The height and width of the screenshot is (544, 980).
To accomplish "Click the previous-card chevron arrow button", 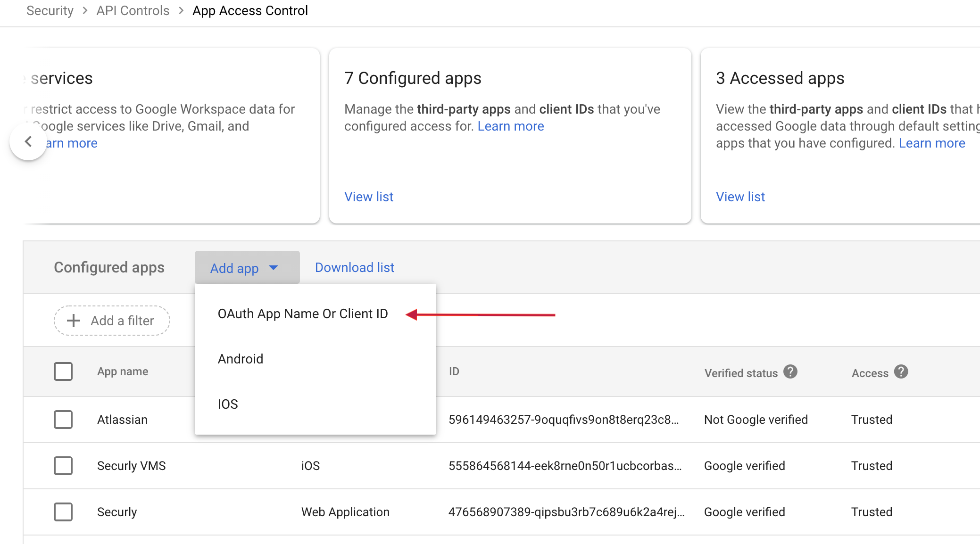I will (28, 141).
